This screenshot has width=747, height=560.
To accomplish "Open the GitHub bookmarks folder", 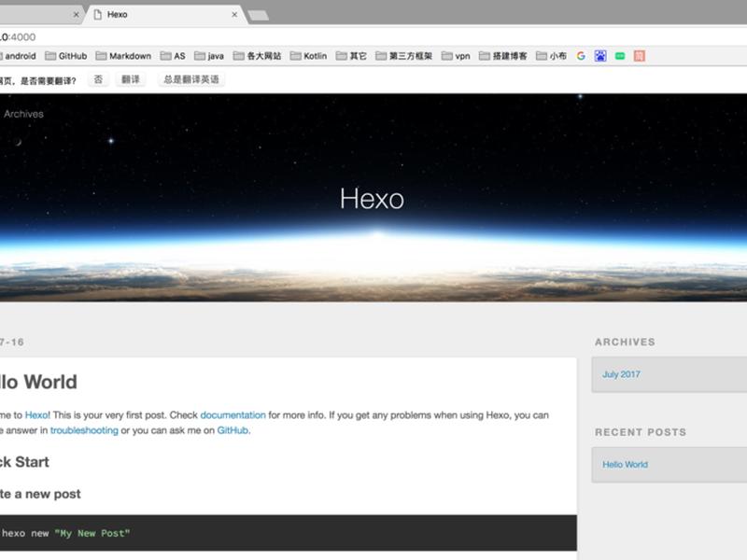I will 66,56.
